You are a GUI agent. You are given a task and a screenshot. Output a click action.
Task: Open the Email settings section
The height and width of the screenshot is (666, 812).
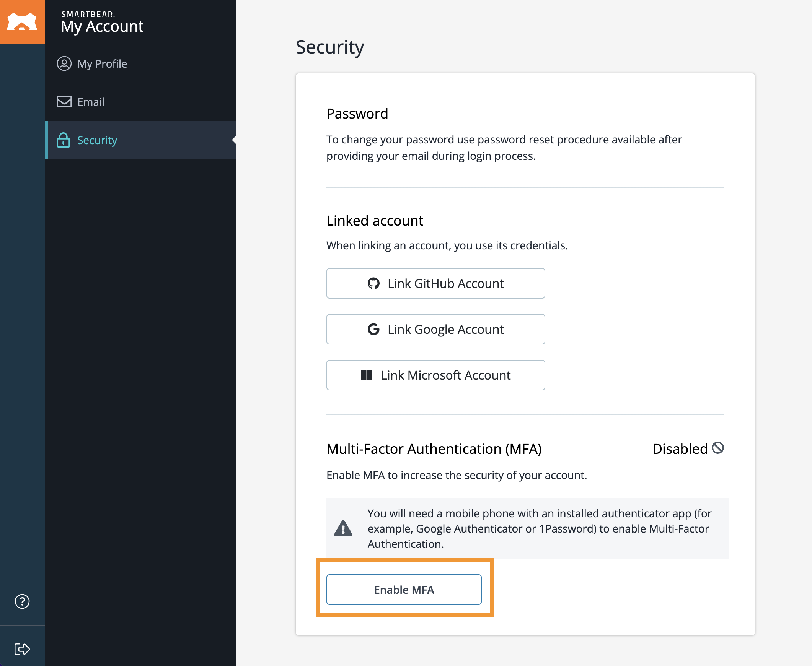[91, 102]
